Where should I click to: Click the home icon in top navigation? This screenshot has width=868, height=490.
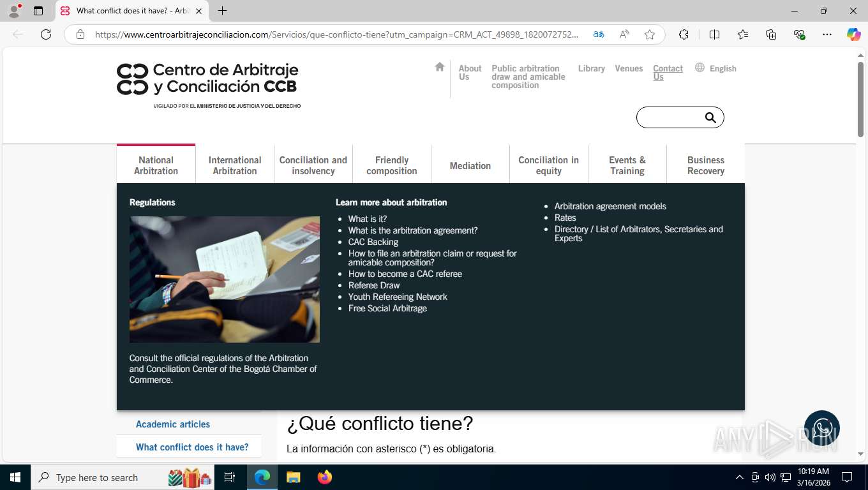point(439,66)
